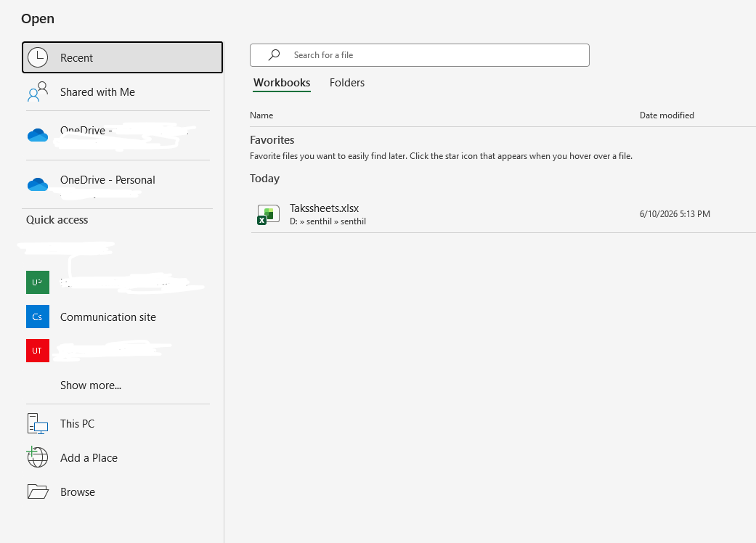Viewport: 756px width, 543px height.
Task: Choose the OneDrive - Personal label
Action: click(107, 180)
